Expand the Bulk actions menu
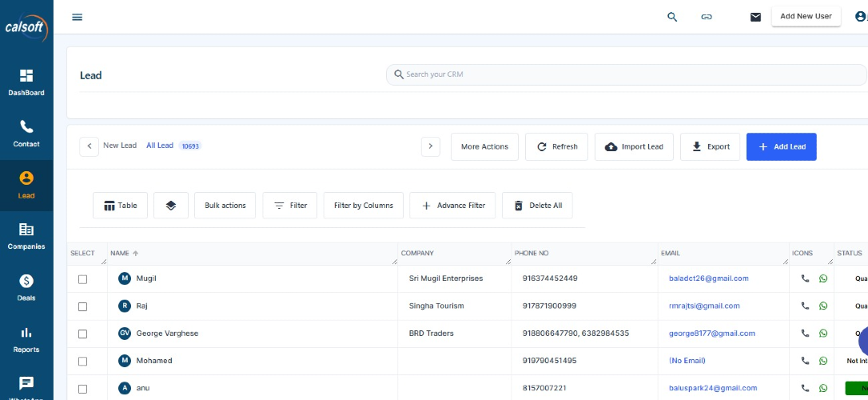The height and width of the screenshot is (400, 868). pyautogui.click(x=225, y=206)
